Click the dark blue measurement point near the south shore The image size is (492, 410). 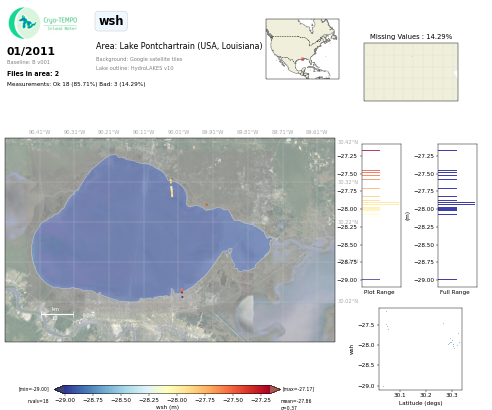pos(182,297)
